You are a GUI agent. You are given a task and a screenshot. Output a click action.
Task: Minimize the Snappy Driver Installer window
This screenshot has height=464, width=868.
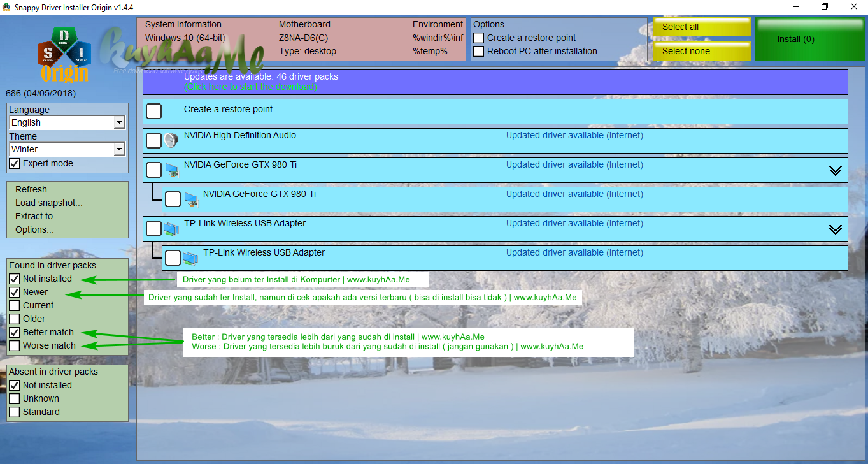point(795,7)
